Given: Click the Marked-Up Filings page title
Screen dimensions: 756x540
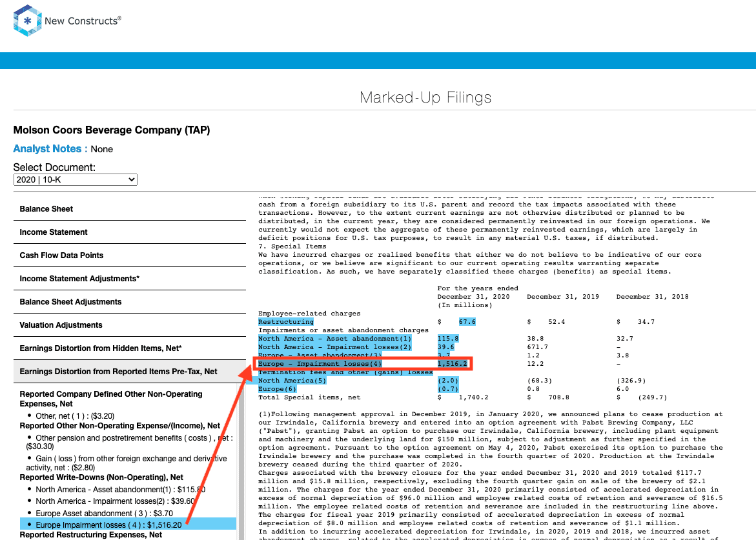Looking at the screenshot, I should click(425, 97).
